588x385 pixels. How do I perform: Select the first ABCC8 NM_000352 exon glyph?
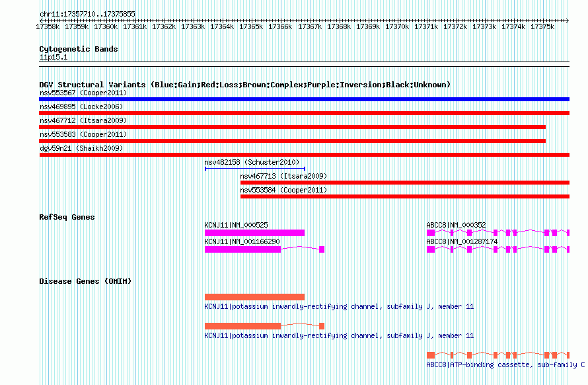431,233
